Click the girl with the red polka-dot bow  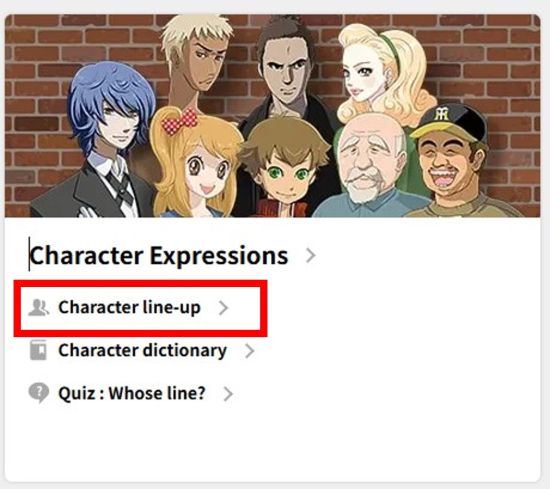pyautogui.click(x=196, y=165)
